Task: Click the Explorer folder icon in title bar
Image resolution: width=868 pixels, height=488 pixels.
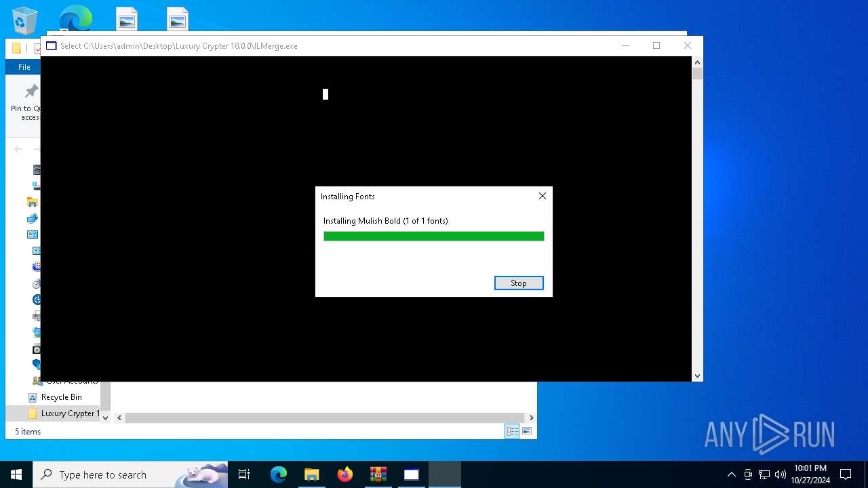Action: [x=16, y=48]
